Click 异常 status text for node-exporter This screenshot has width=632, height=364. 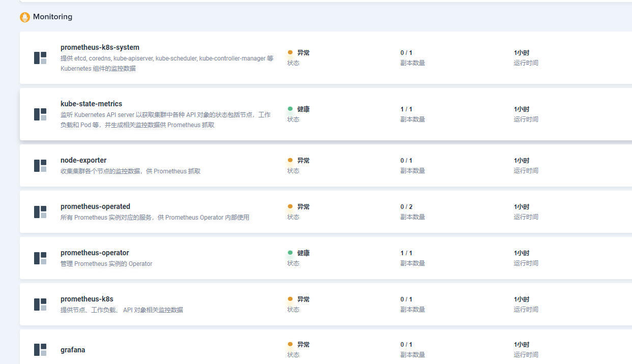tap(303, 161)
